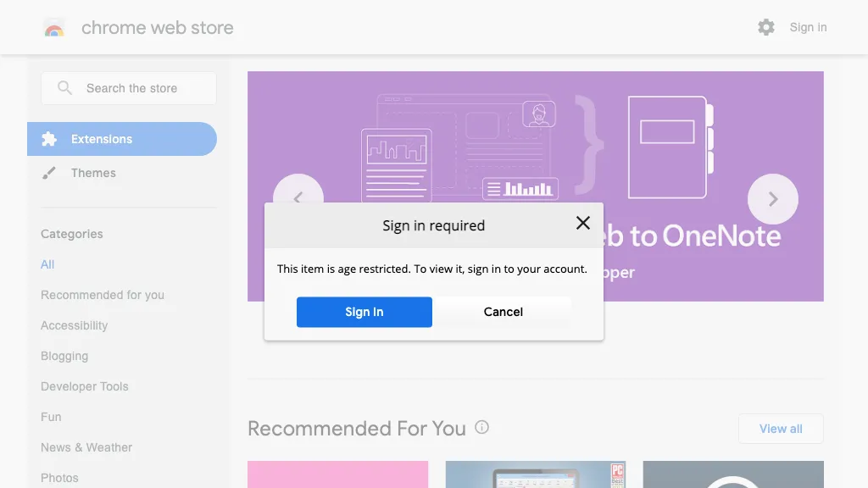Viewport: 868px width, 488px height.
Task: Click View all for recommended extensions
Action: tap(781, 429)
